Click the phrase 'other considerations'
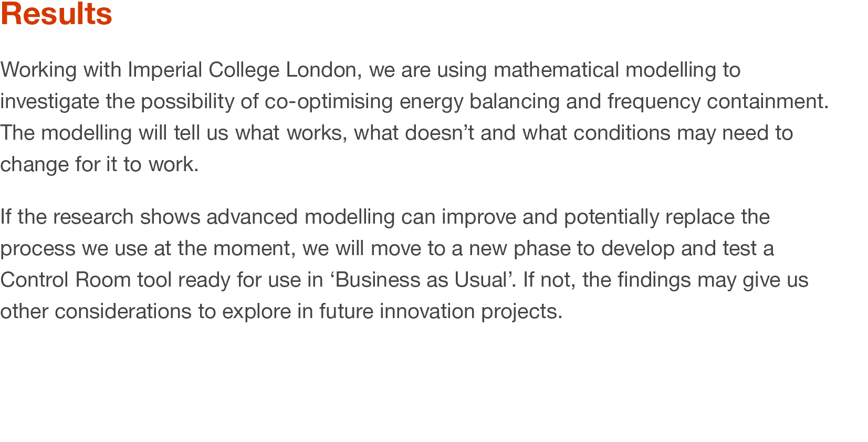 click(96, 311)
